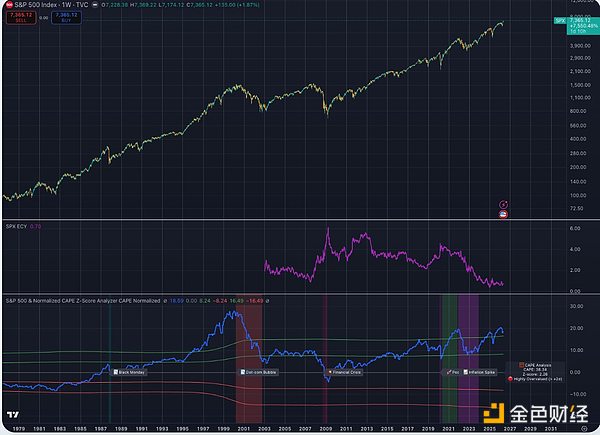Click the document icon on Black Monday label
Viewport: 600px width, 435px height.
[x=116, y=372]
